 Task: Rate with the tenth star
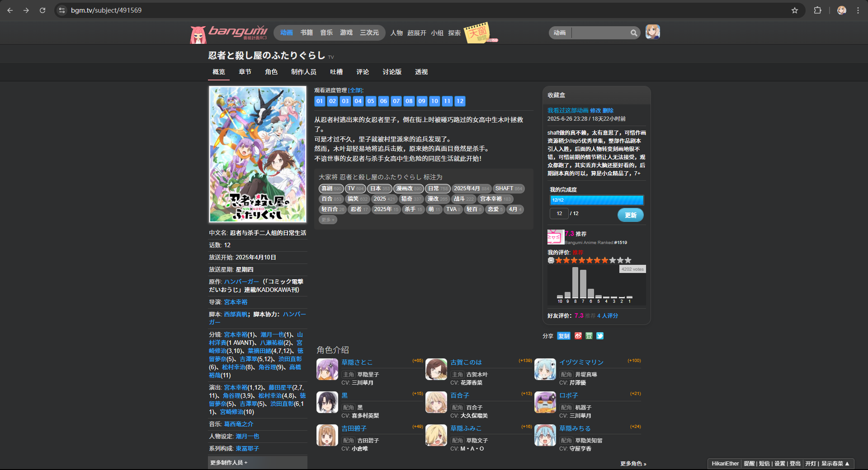(x=628, y=260)
